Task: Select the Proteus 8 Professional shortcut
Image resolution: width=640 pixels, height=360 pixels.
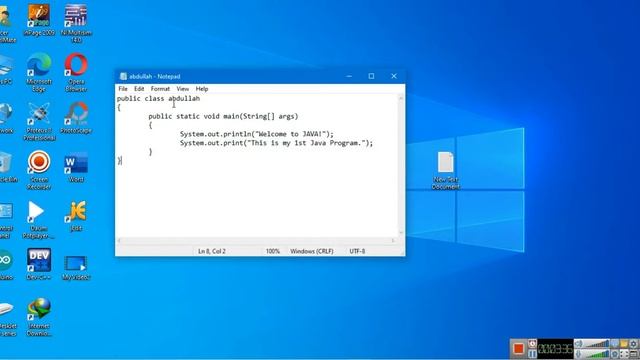Action: (x=39, y=121)
